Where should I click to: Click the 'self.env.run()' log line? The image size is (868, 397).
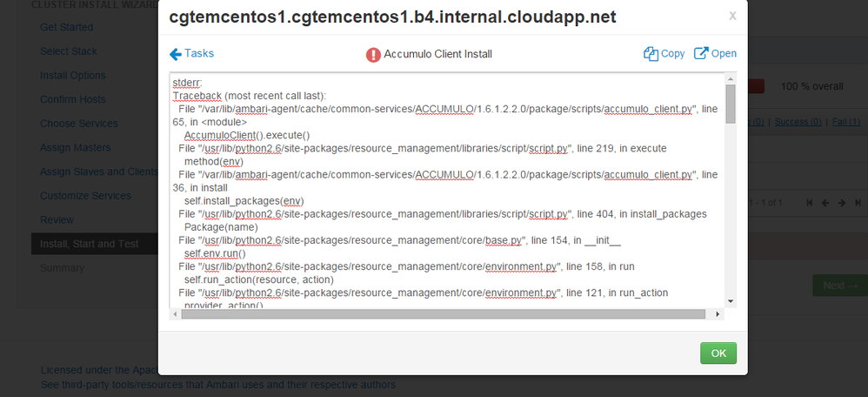[x=215, y=253]
